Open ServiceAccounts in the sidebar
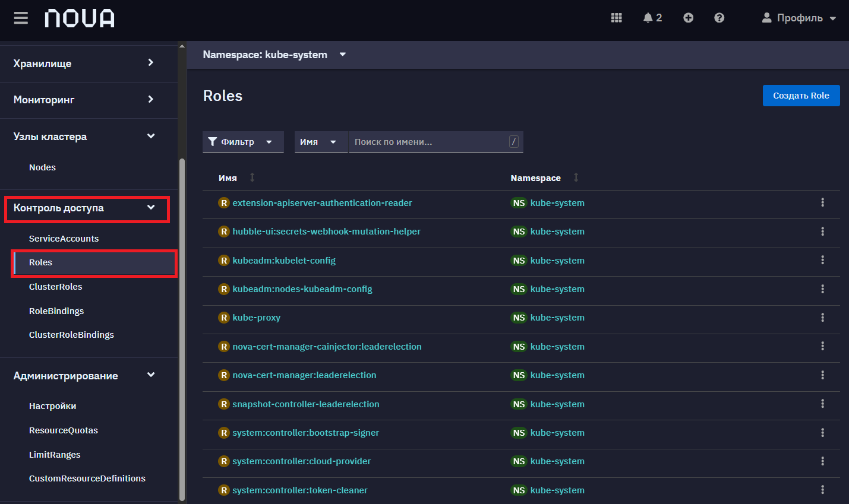 tap(64, 239)
